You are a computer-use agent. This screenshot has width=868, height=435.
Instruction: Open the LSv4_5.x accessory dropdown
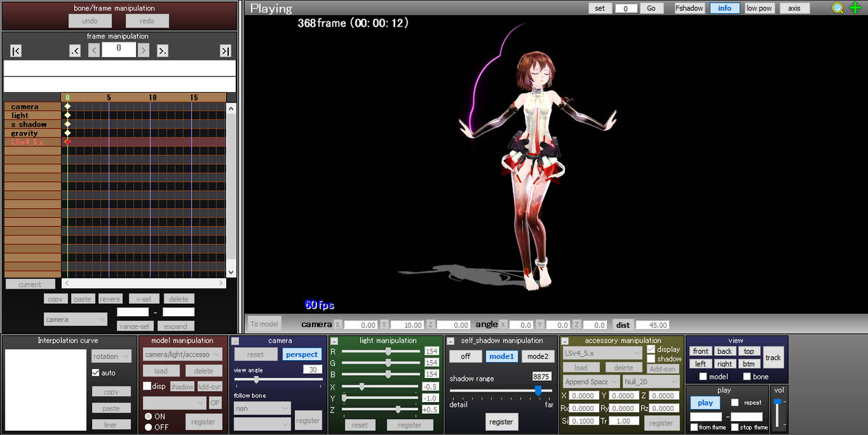[602, 353]
